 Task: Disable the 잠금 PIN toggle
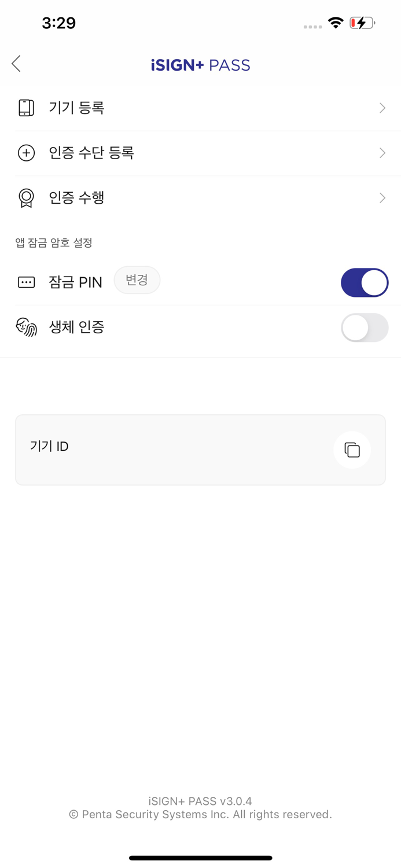(x=365, y=282)
